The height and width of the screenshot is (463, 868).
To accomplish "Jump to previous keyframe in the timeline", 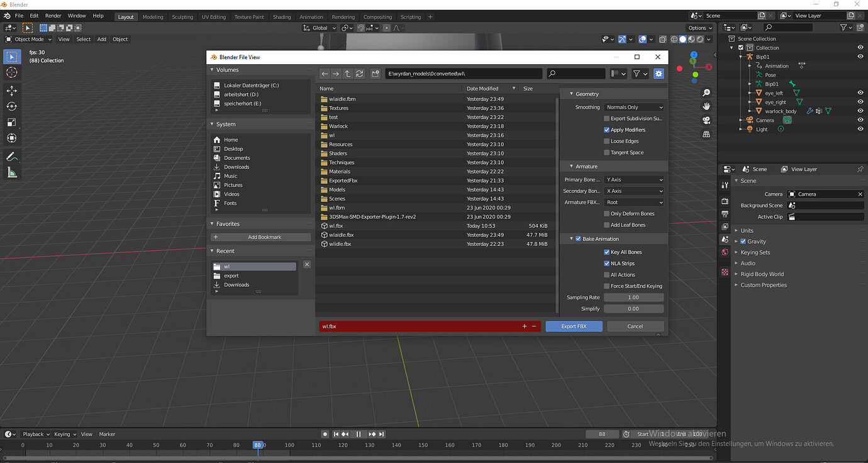I will point(345,434).
